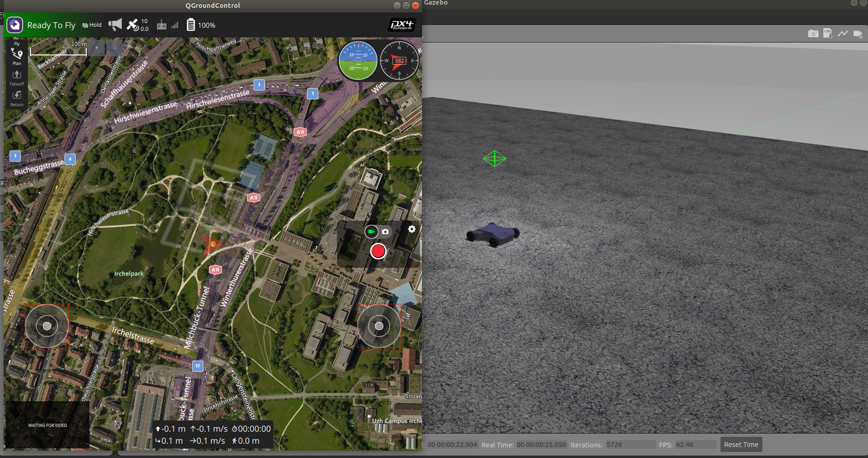This screenshot has width=868, height=458.
Task: Show GPS satellite status indicator
Action: pyautogui.click(x=137, y=25)
